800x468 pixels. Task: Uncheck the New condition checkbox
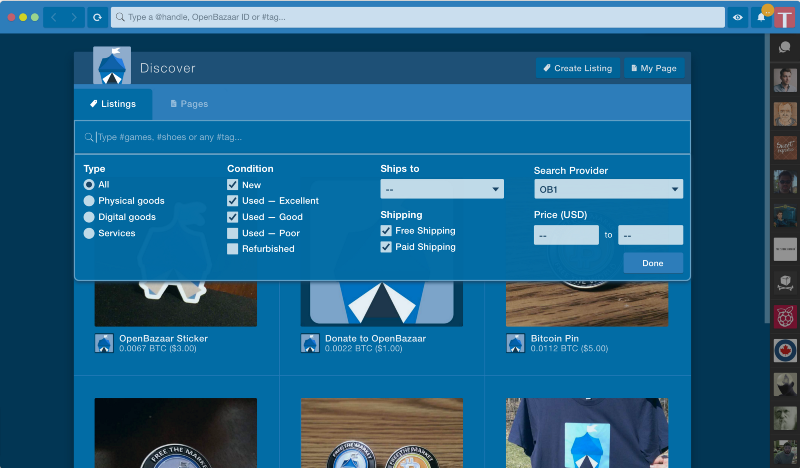coord(233,185)
